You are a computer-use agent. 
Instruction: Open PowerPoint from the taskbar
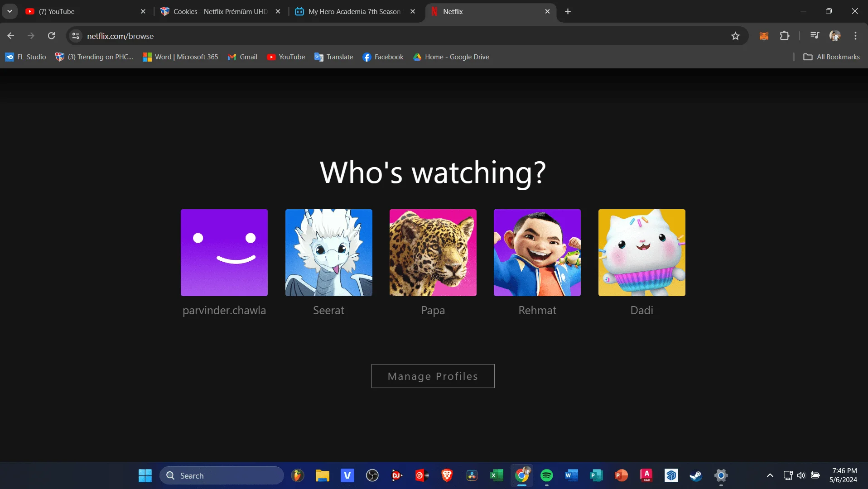coord(622,475)
